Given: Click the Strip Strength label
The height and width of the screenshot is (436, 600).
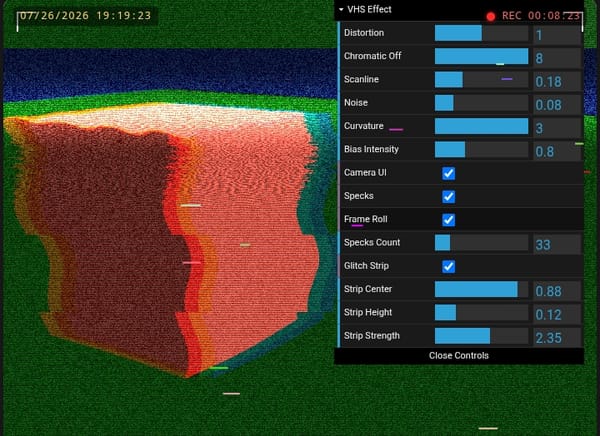Looking at the screenshot, I should point(372,336).
